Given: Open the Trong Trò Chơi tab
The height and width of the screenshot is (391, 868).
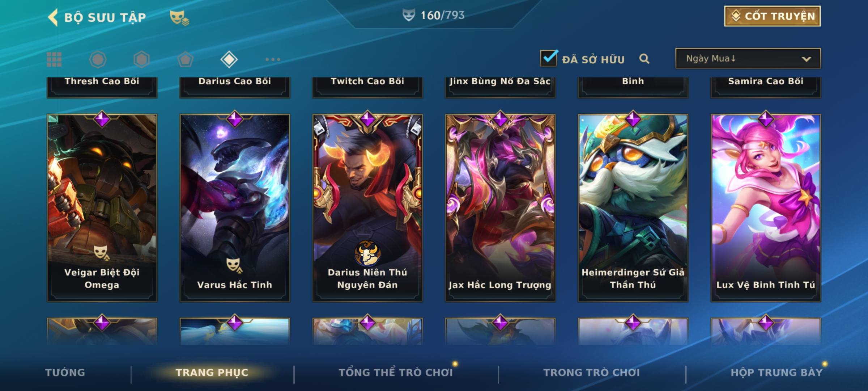Looking at the screenshot, I should 592,373.
